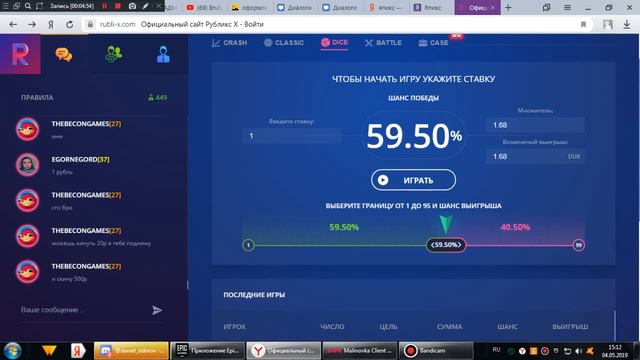Click the ЦЕЛЬ column header
Screen dimensions: 640x360
(x=388, y=327)
